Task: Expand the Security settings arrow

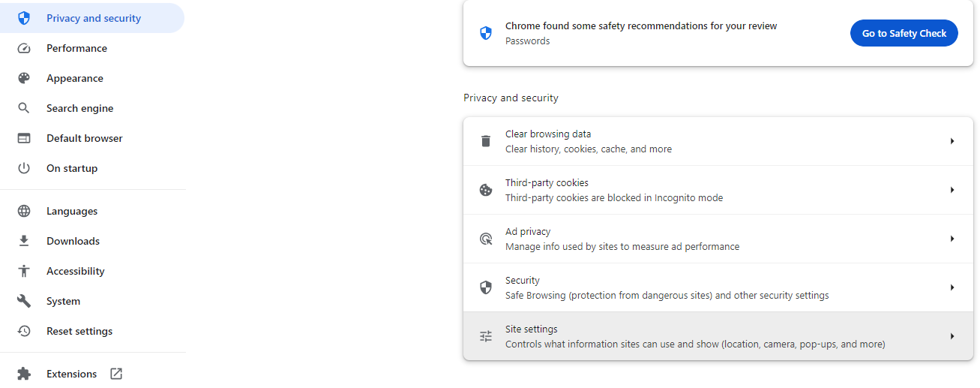Action: pos(952,287)
